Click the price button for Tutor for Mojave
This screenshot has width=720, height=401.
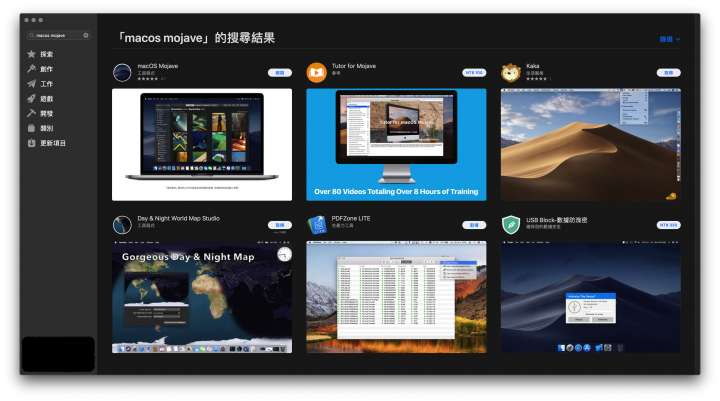(474, 73)
